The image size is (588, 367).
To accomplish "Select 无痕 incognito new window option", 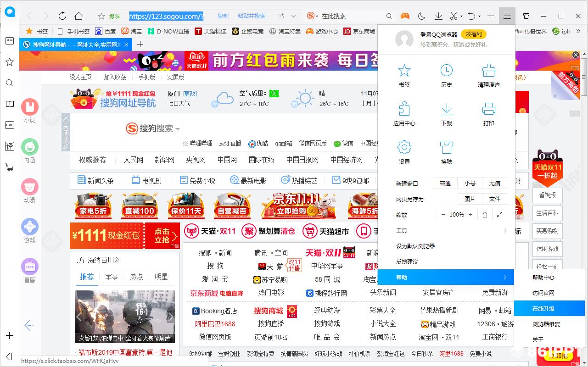I will coord(495,183).
